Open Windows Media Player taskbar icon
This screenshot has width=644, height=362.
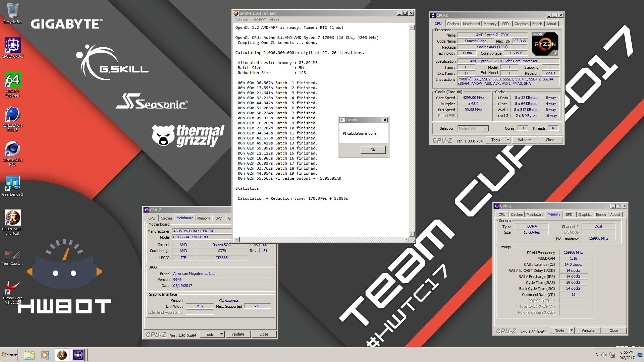[x=45, y=355]
